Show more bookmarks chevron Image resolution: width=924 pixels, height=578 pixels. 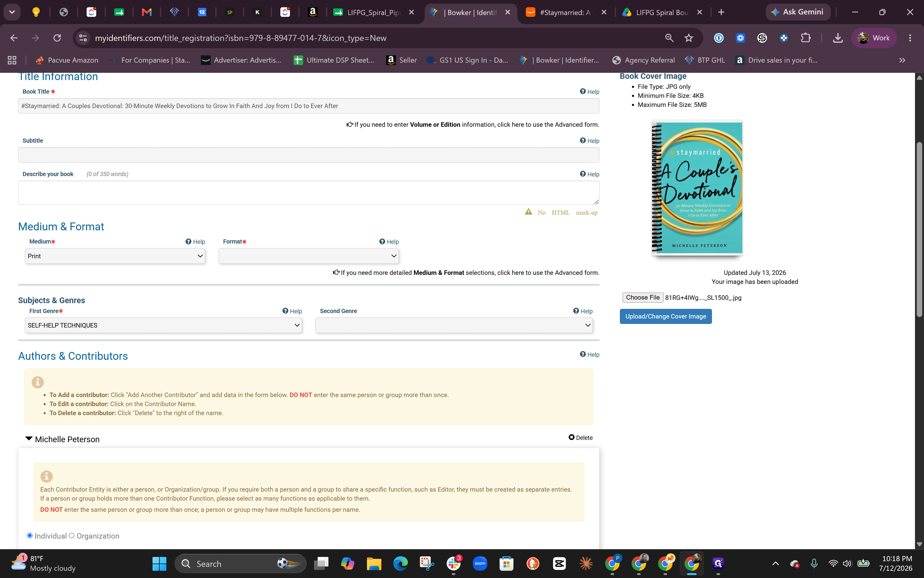pos(902,60)
